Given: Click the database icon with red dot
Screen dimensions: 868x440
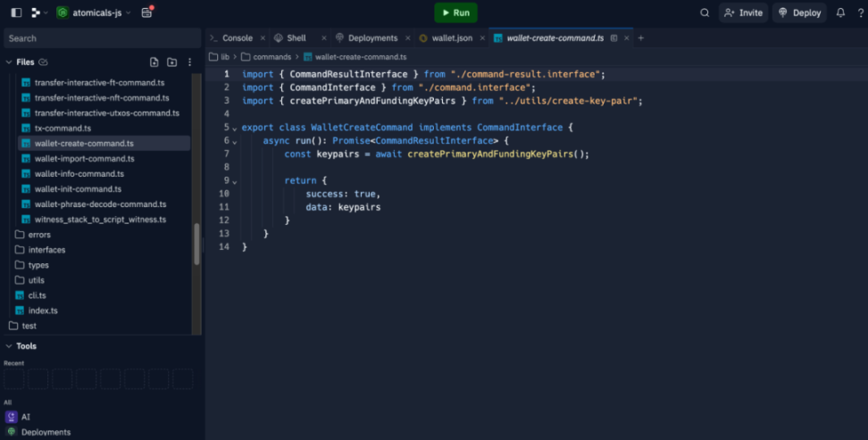Looking at the screenshot, I should [x=147, y=12].
